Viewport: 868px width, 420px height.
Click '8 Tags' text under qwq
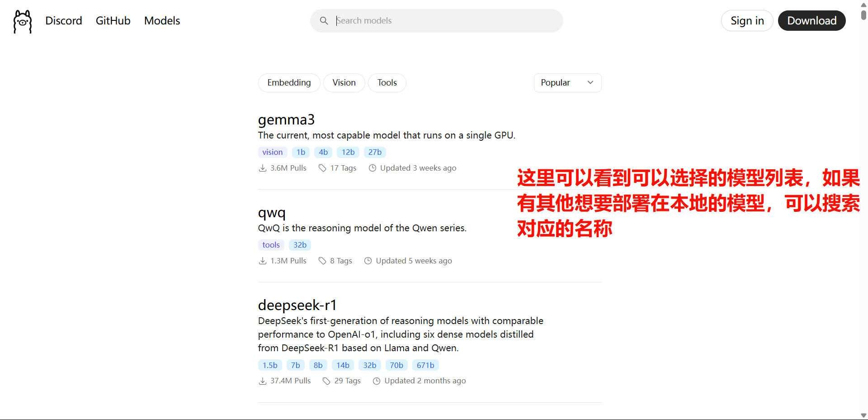(x=341, y=261)
